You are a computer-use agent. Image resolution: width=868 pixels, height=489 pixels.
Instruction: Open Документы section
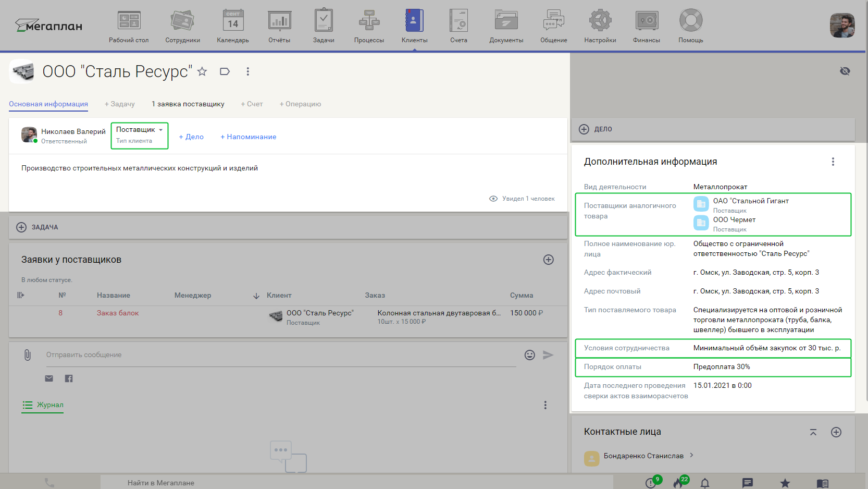pyautogui.click(x=506, y=26)
